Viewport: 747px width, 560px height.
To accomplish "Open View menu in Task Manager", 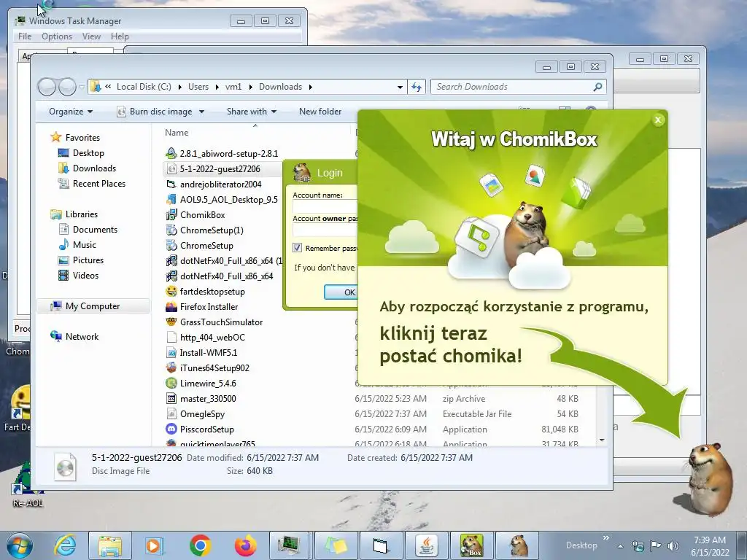I will click(91, 36).
